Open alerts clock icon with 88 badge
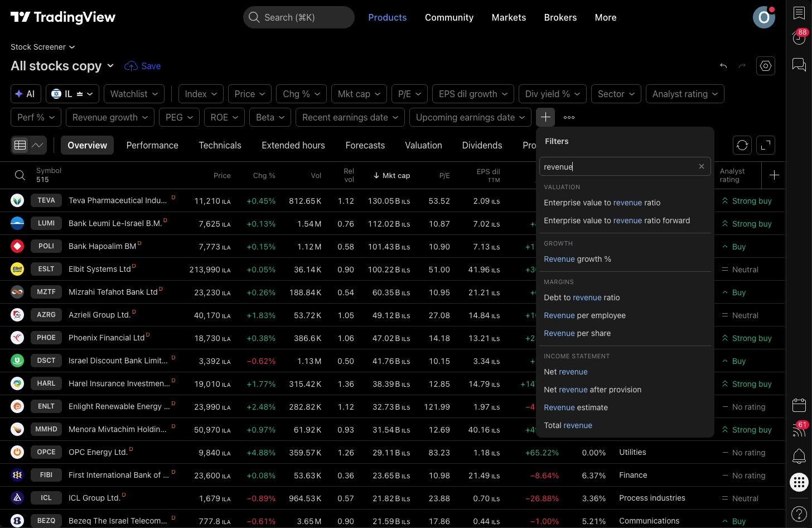The height and width of the screenshot is (528, 812). click(799, 37)
